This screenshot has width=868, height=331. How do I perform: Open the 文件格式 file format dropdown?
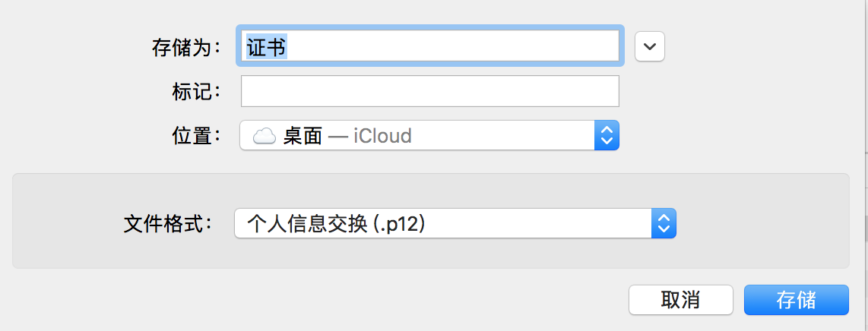[455, 223]
